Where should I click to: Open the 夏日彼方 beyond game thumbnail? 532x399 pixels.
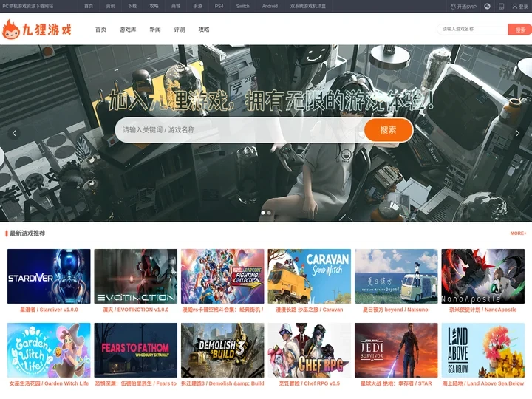coord(396,276)
